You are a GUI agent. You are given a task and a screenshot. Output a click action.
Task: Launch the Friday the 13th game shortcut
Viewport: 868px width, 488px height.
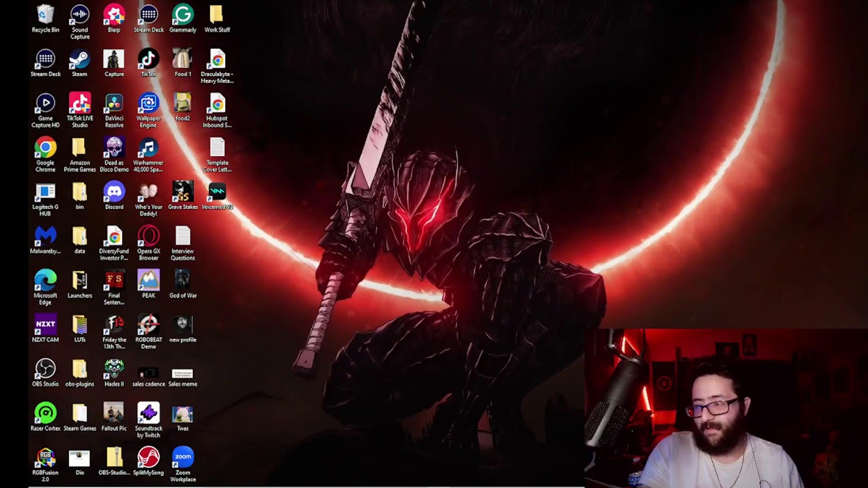pos(114,332)
